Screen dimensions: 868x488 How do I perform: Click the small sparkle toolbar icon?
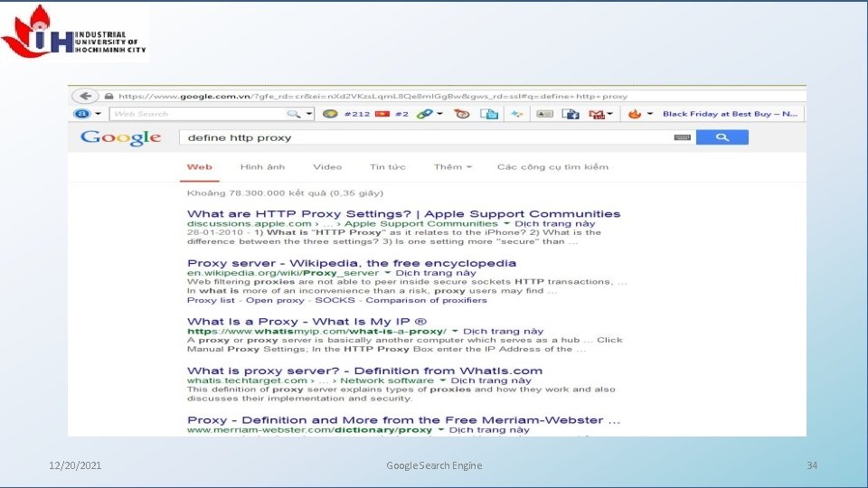[x=516, y=114]
